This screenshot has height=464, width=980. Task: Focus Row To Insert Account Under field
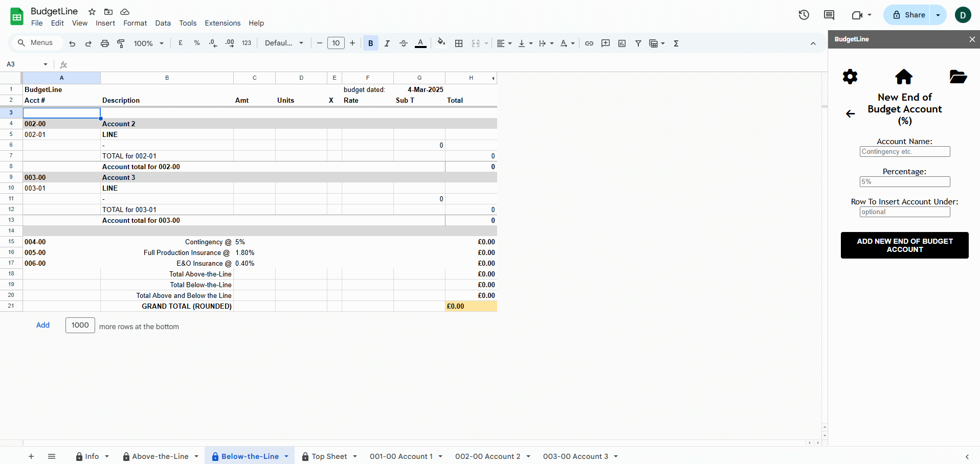(x=904, y=212)
